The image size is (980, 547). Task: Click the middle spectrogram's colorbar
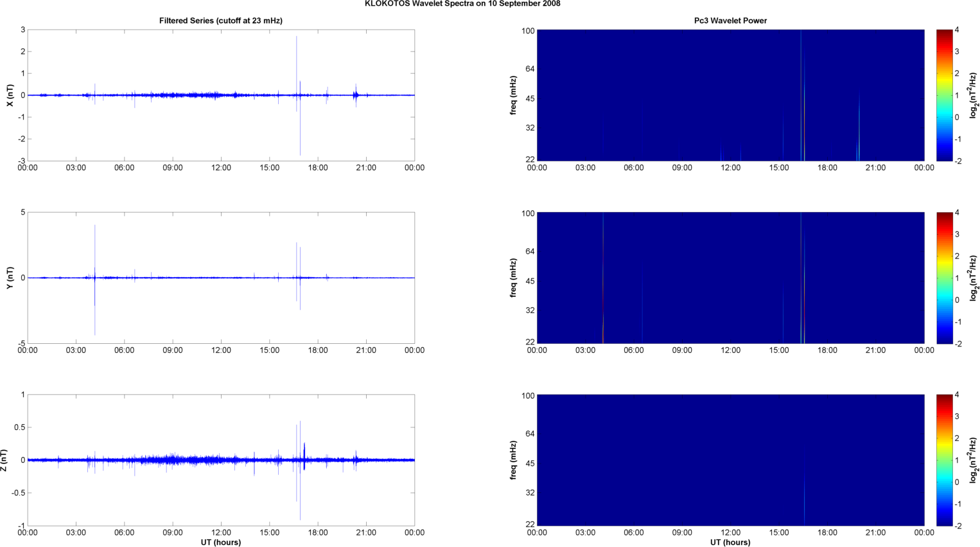pyautogui.click(x=944, y=278)
